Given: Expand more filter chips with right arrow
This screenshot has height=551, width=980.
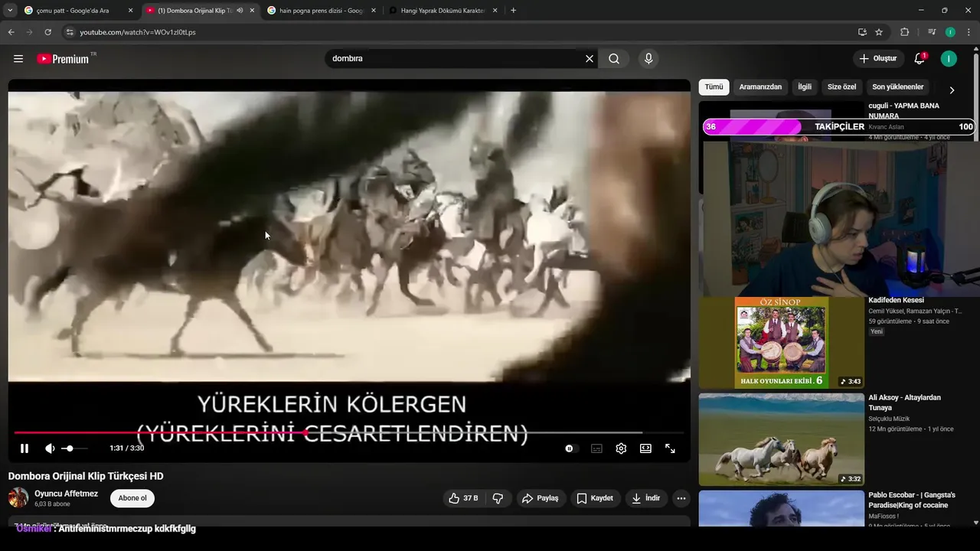Looking at the screenshot, I should pyautogui.click(x=952, y=90).
